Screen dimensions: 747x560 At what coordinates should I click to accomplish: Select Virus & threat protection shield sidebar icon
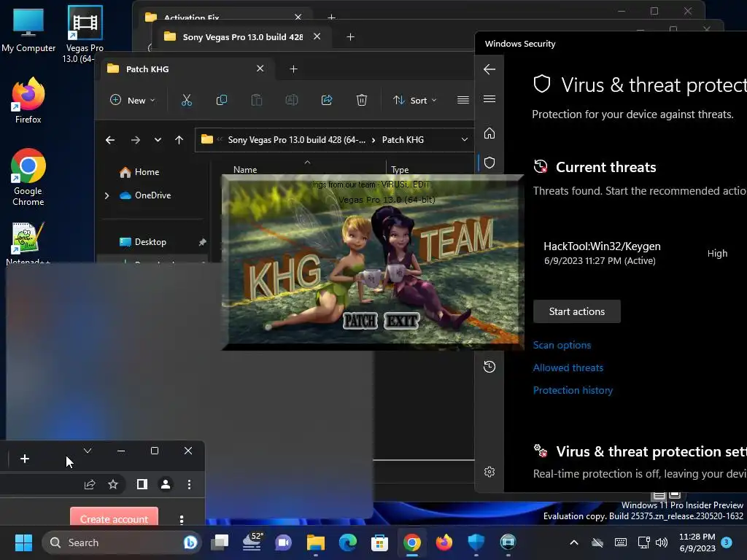[x=489, y=163]
